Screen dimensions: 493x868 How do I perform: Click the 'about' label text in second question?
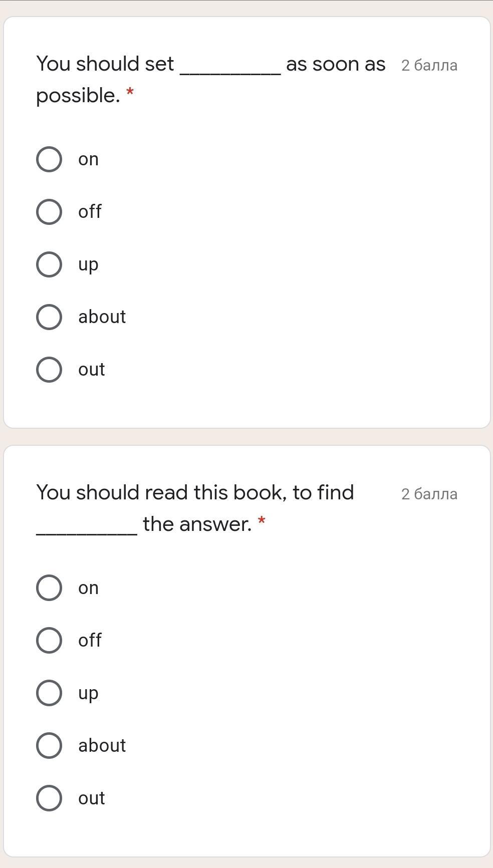pyautogui.click(x=102, y=746)
